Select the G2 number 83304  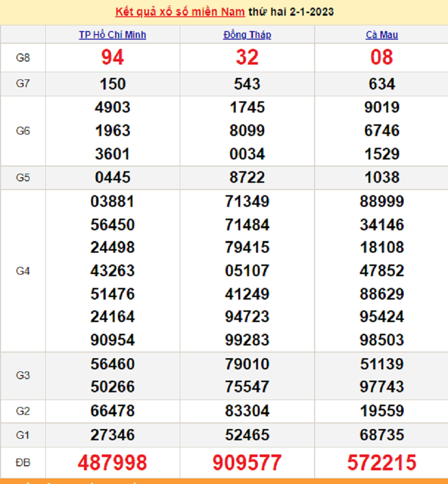tap(247, 411)
